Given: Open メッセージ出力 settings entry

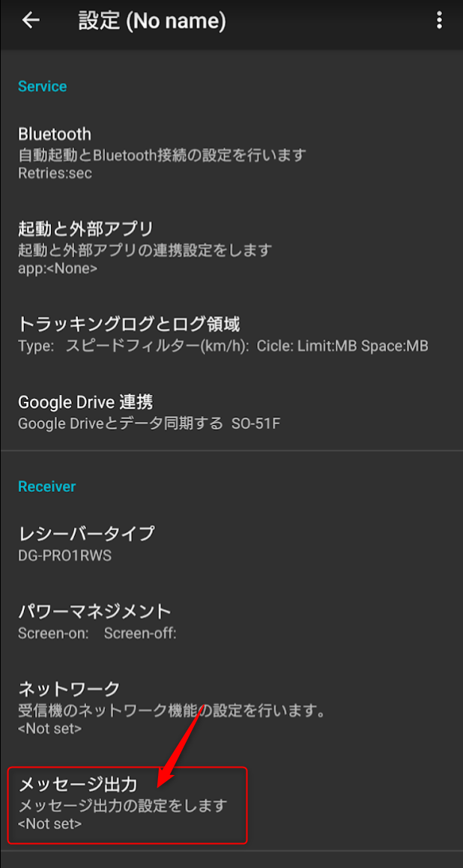Looking at the screenshot, I should [x=78, y=785].
